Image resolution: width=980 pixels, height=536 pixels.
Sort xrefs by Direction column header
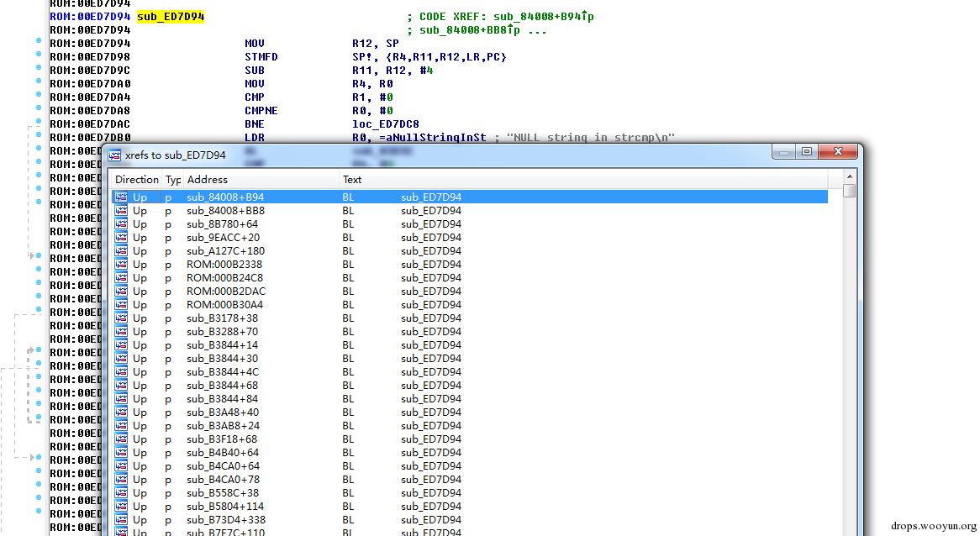[x=137, y=179]
